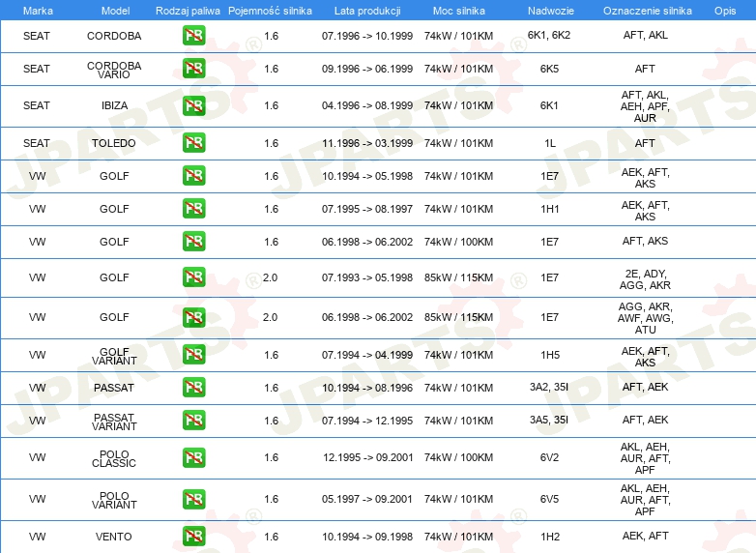756x553 pixels.
Task: Click the Opis column header
Action: (x=725, y=11)
